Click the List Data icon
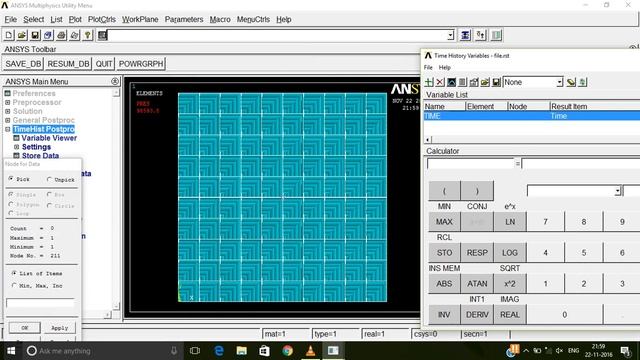Image resolution: width=640 pixels, height=360 pixels. click(462, 82)
